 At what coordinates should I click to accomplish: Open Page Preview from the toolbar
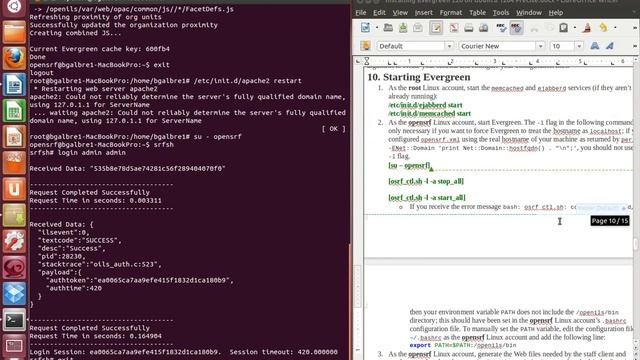tap(483, 28)
